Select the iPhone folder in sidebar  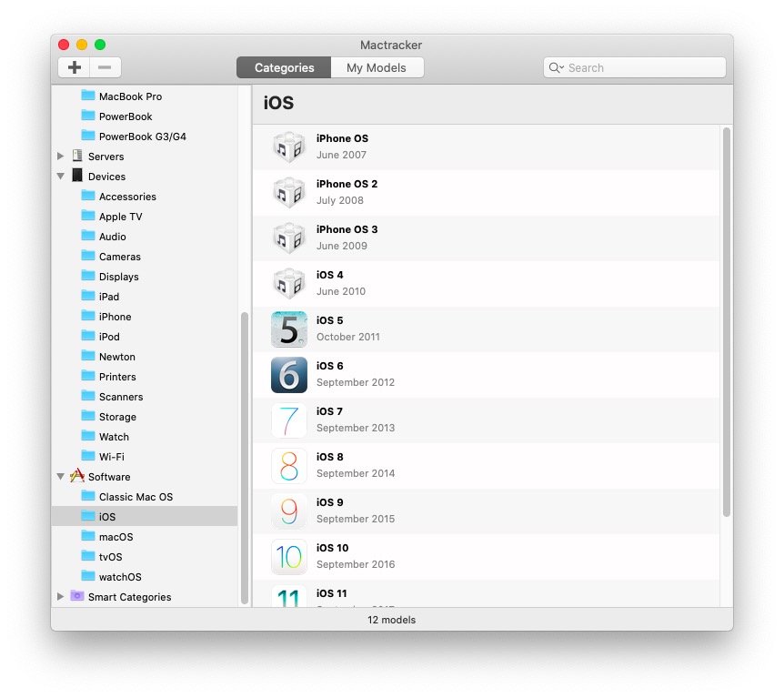click(144, 316)
